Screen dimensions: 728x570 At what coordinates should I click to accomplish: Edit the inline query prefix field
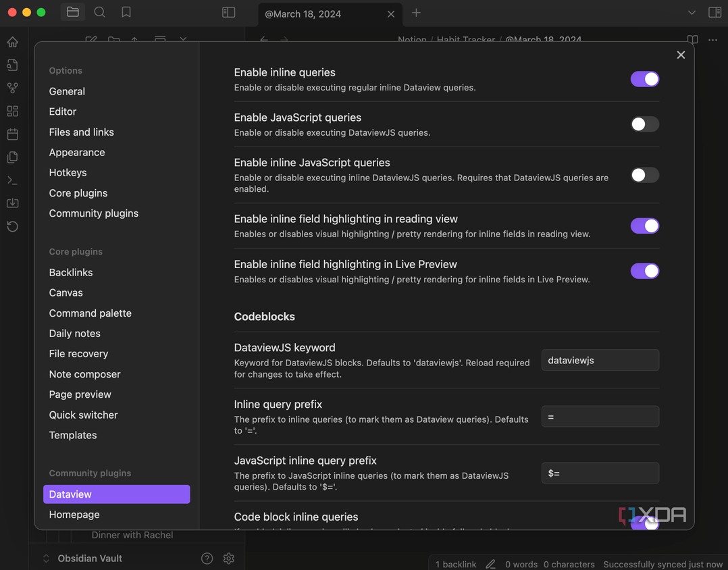pyautogui.click(x=600, y=417)
